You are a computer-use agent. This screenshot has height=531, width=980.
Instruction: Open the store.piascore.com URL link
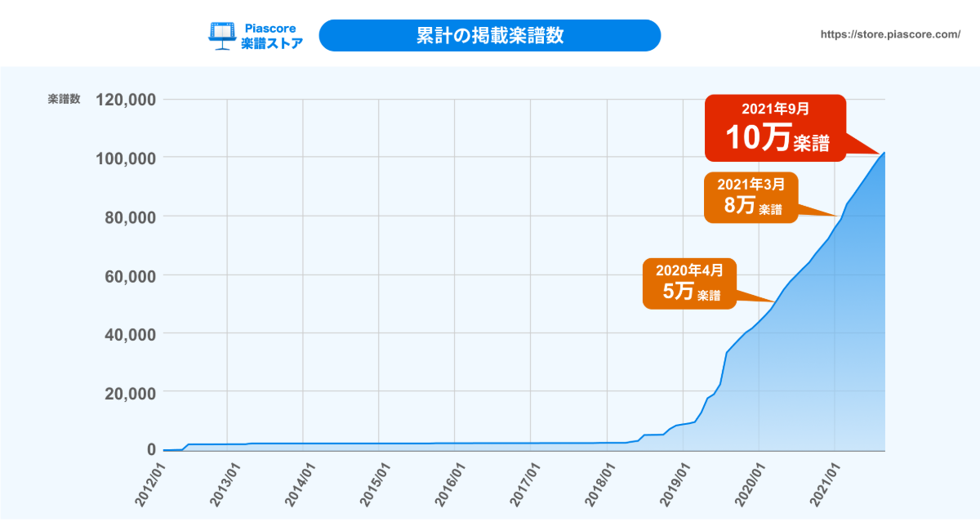(x=889, y=36)
